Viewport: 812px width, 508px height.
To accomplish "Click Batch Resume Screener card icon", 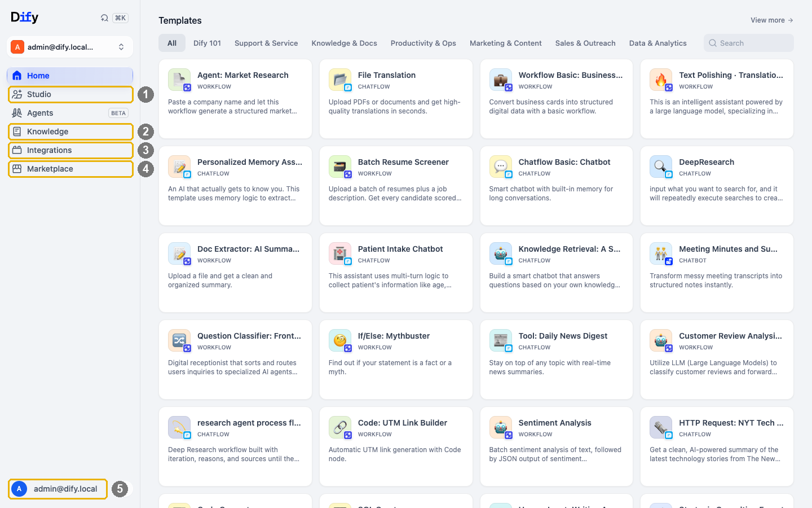I will [340, 167].
